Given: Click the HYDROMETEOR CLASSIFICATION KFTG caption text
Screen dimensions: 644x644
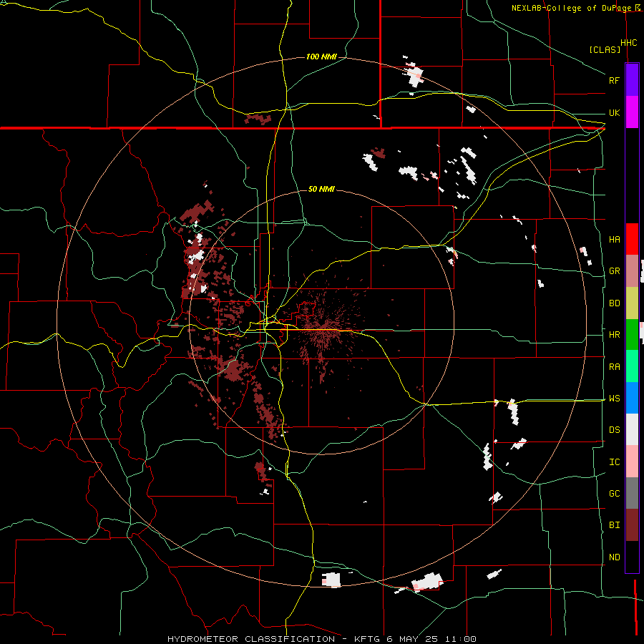Looking at the screenshot, I should [x=321, y=639].
